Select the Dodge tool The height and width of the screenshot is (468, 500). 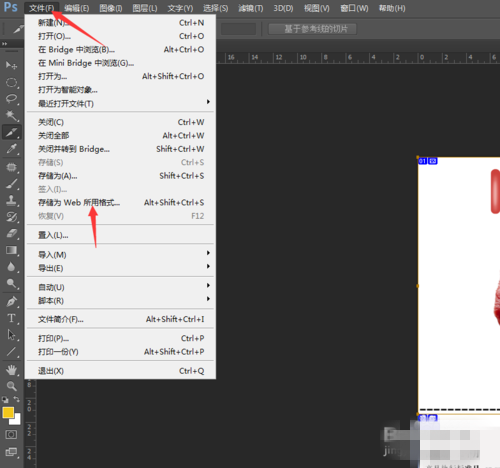click(x=11, y=283)
